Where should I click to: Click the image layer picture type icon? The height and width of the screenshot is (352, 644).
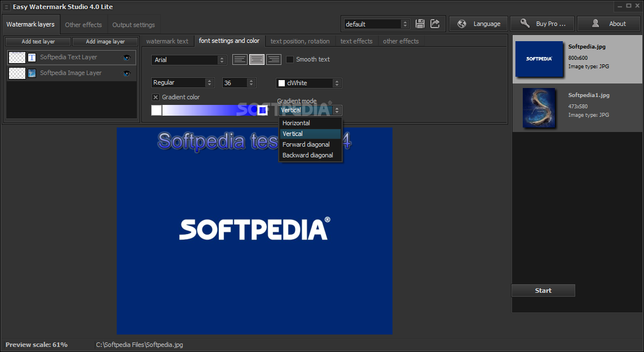pos(32,73)
